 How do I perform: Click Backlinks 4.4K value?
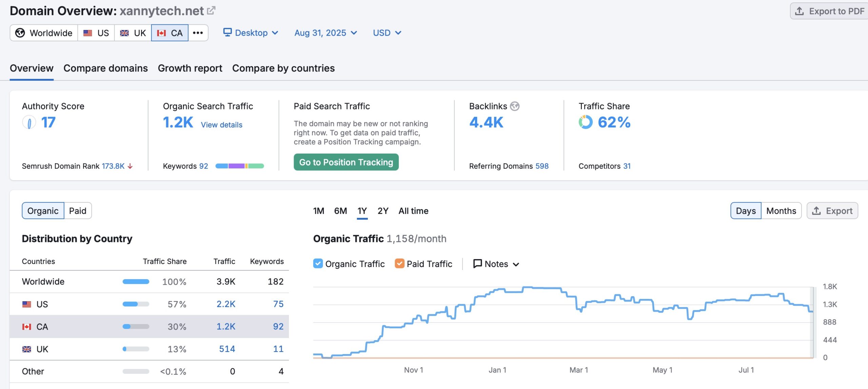click(486, 122)
